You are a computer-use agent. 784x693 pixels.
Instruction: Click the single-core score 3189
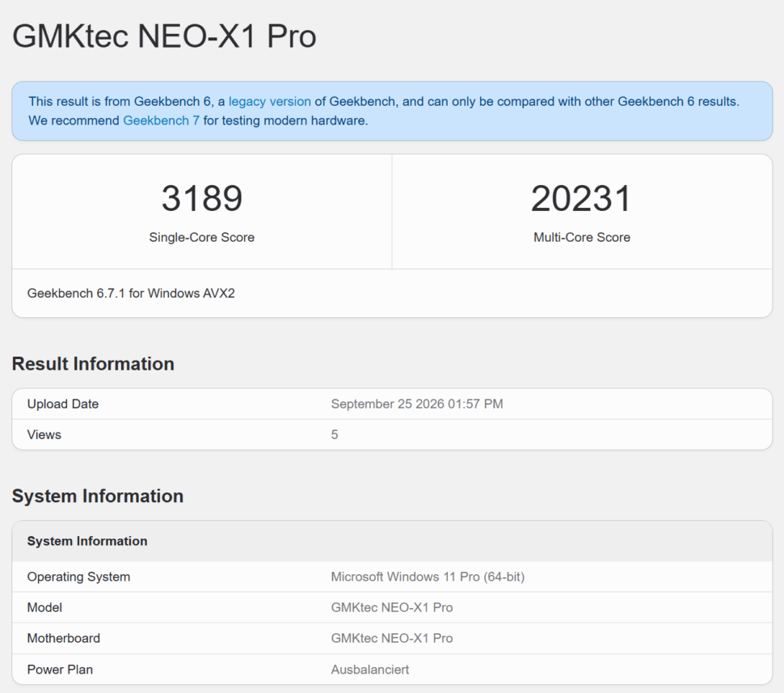click(202, 198)
